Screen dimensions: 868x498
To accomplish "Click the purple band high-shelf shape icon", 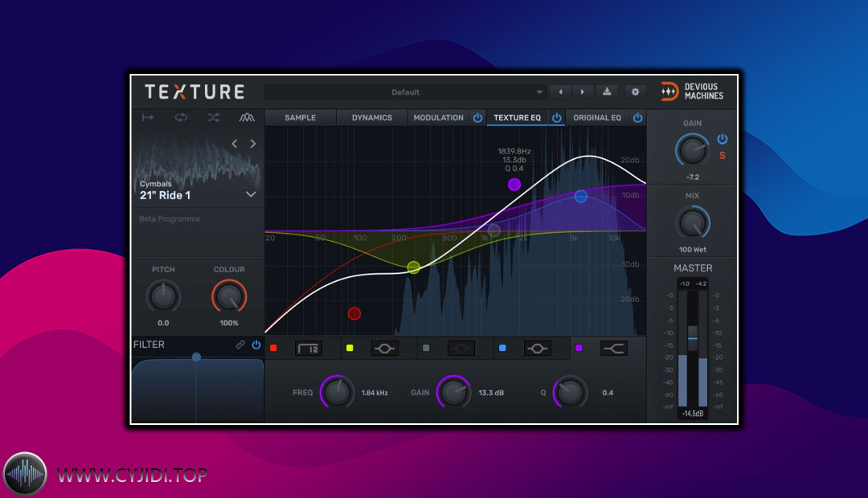I will pos(614,348).
